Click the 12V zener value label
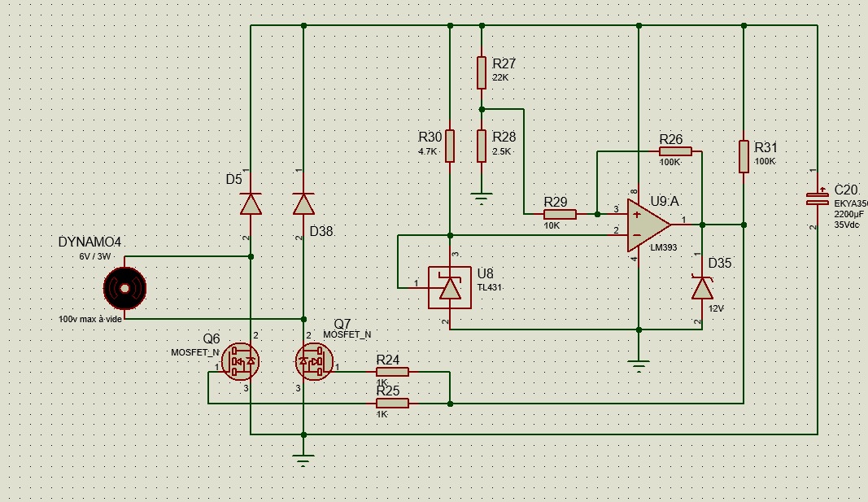 [716, 309]
